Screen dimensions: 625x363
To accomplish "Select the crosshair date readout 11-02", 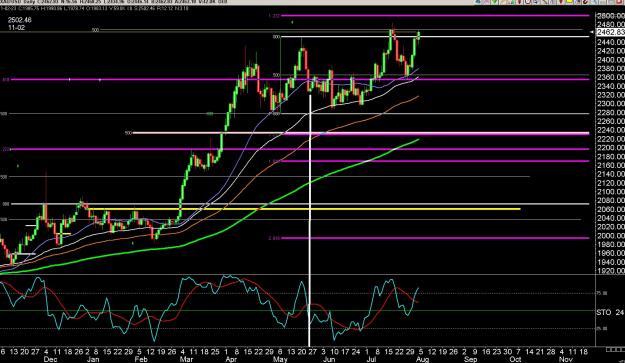I will (x=16, y=28).
